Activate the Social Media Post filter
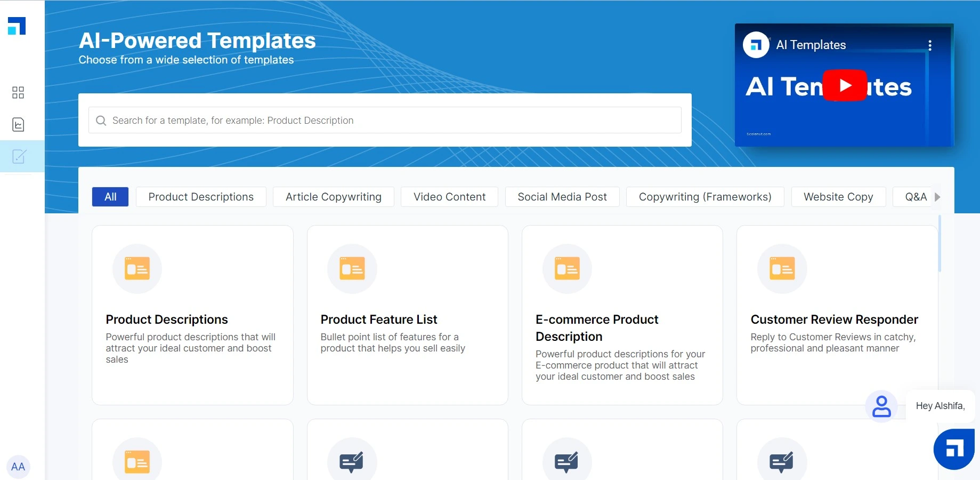The width and height of the screenshot is (980, 480). [562, 197]
